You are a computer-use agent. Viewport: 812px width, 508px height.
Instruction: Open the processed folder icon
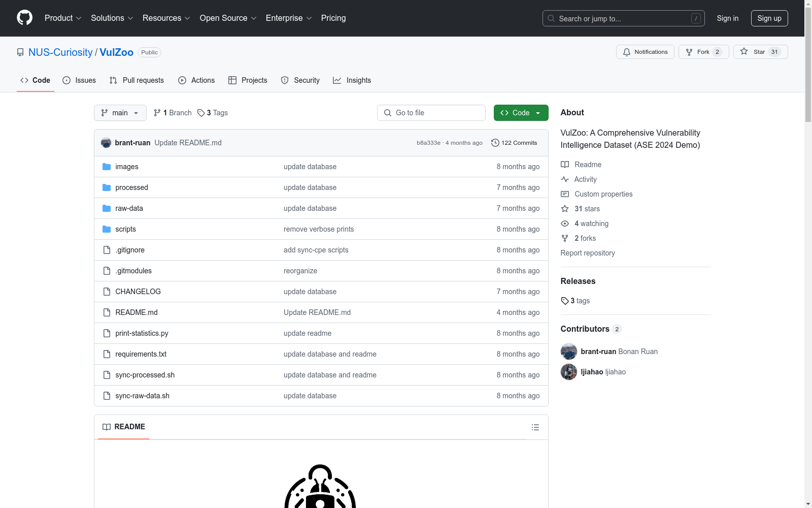(x=107, y=187)
